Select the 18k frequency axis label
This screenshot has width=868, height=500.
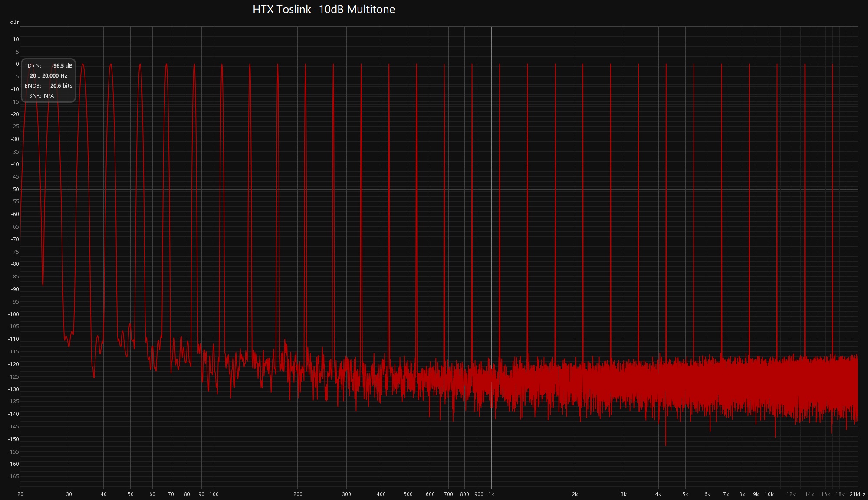[840, 494]
